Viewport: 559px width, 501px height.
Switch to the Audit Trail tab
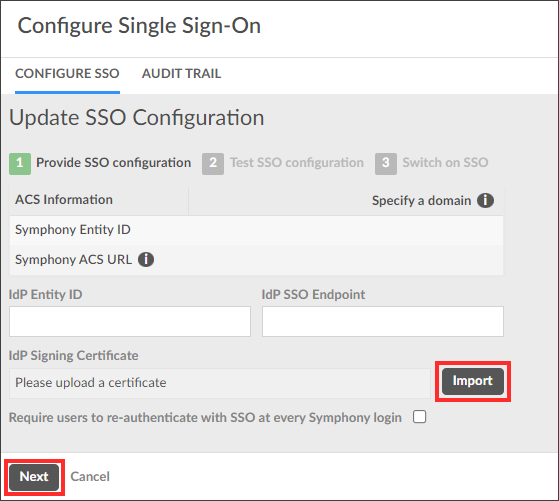tap(181, 74)
